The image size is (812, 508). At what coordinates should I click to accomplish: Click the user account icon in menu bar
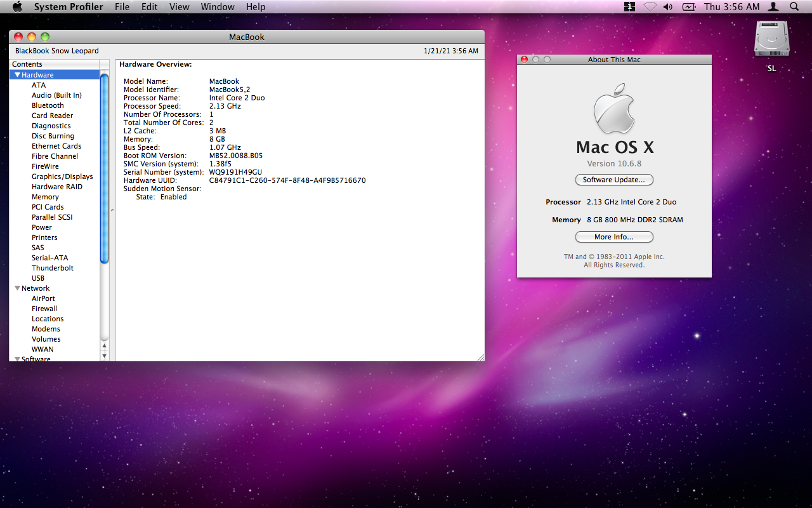[773, 6]
